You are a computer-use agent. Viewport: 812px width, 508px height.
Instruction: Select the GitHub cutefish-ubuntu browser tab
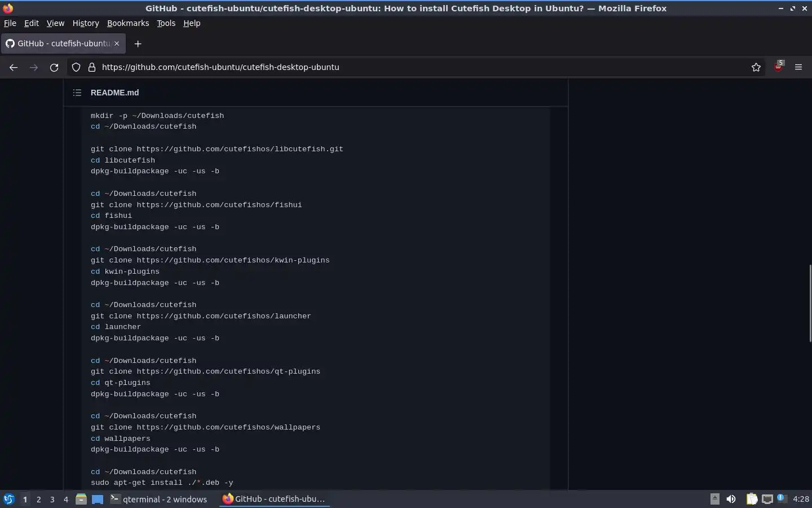click(x=62, y=43)
